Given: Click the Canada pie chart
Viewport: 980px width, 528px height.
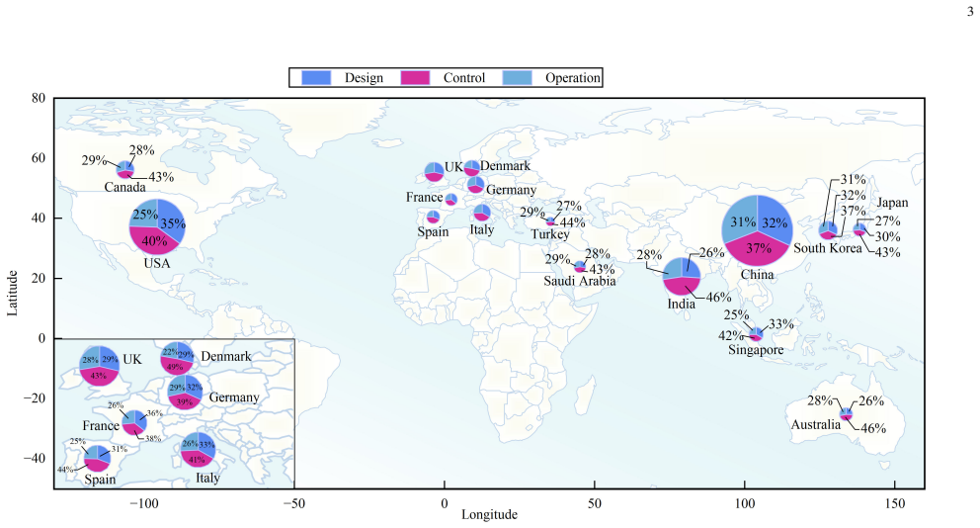Looking at the screenshot, I should tap(125, 169).
